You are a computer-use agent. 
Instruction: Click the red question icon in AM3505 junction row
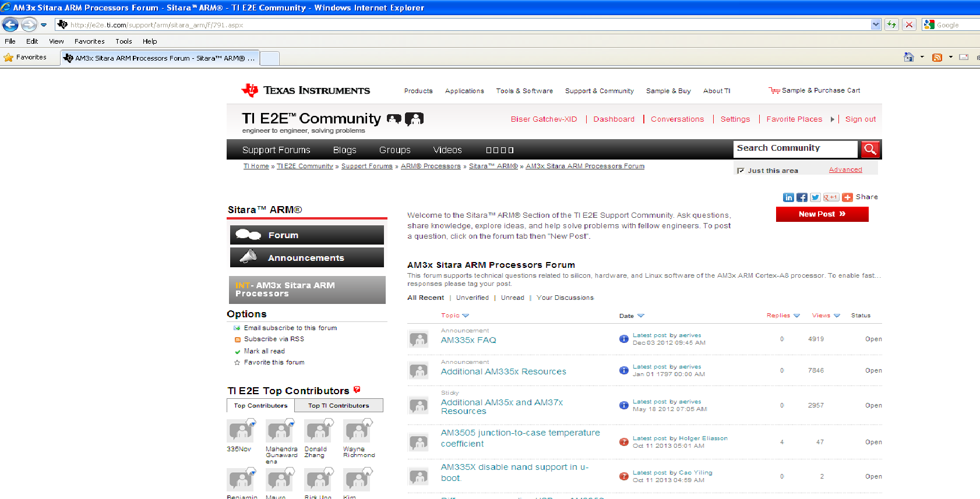pos(623,442)
